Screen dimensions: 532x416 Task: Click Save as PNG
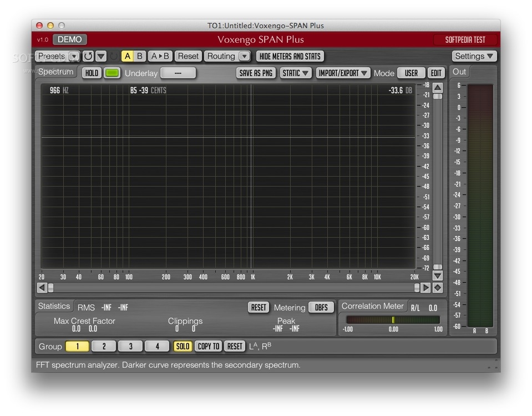(x=256, y=73)
